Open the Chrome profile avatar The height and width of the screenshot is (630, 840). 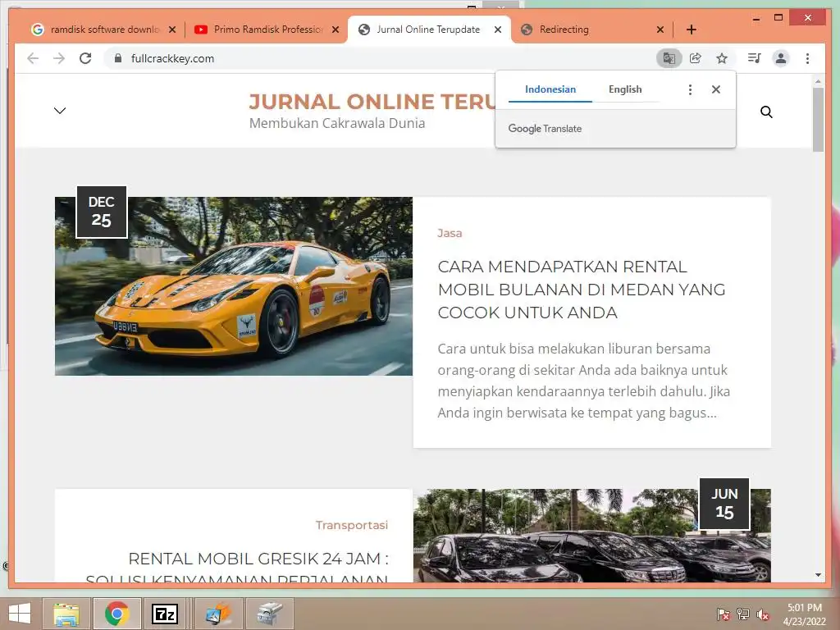(781, 58)
